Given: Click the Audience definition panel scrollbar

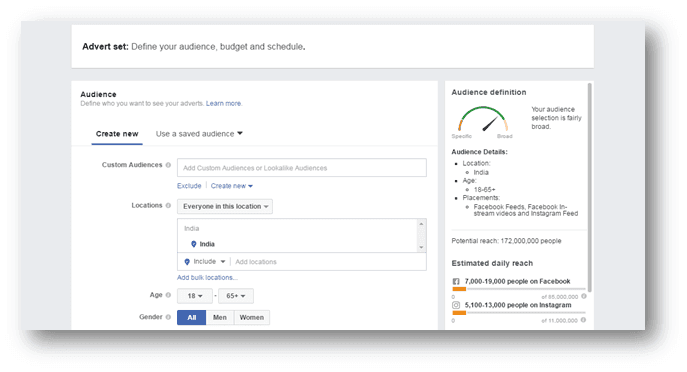Looking at the screenshot, I should [590, 188].
